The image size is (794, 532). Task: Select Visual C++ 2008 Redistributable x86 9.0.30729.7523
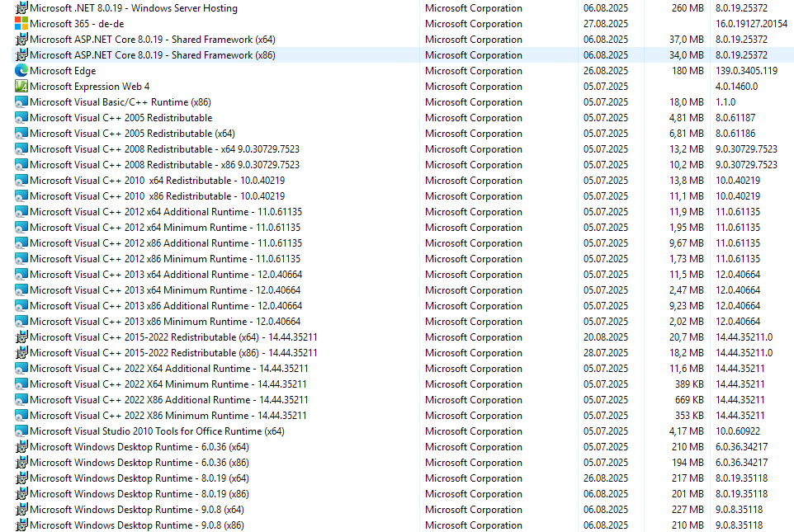coord(164,165)
